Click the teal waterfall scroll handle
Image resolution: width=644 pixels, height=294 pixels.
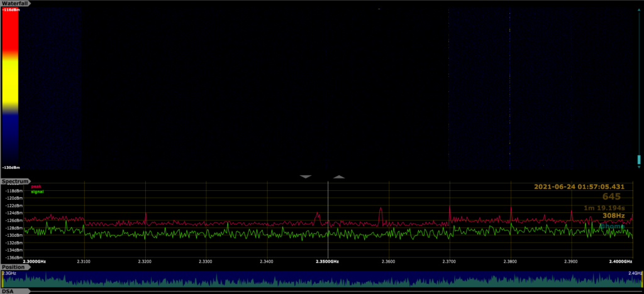tap(639, 159)
